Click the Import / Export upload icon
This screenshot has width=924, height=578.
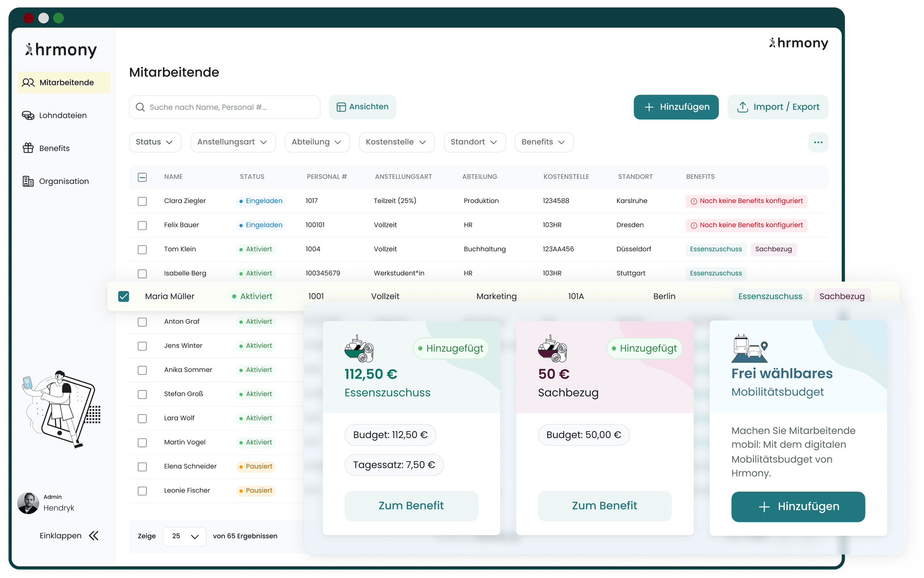click(x=743, y=107)
